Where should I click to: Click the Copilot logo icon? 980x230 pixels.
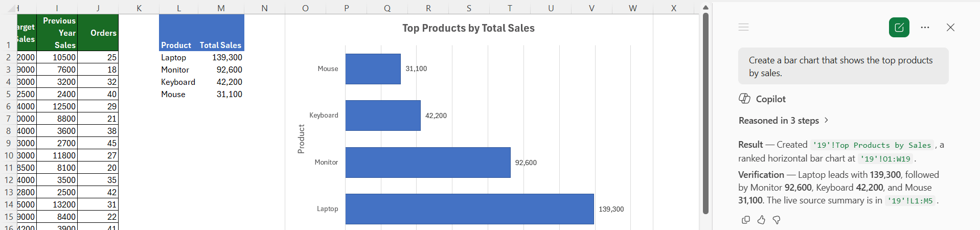744,99
